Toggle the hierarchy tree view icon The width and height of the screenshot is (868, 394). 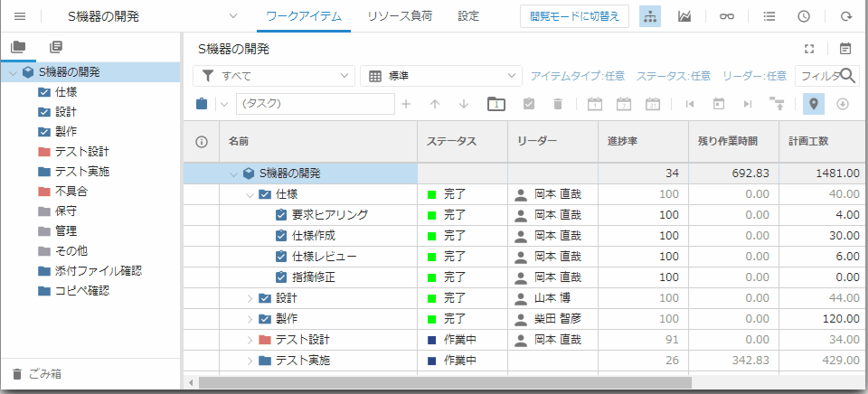650,16
